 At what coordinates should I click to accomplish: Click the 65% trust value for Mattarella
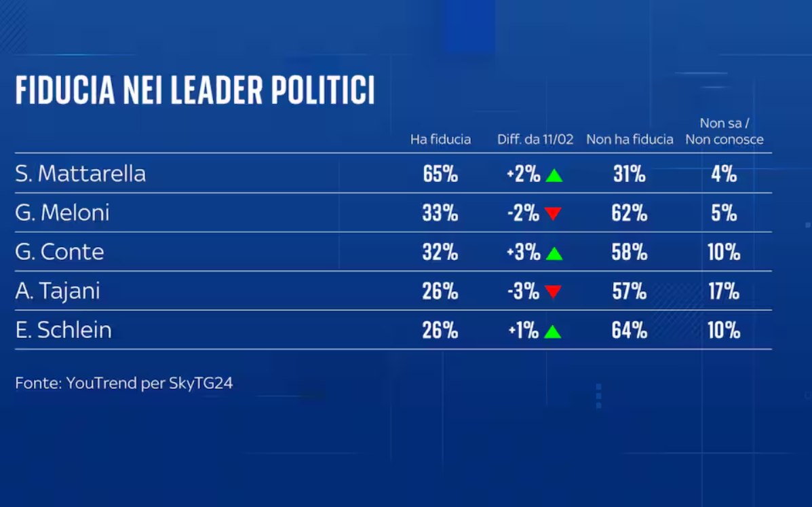pyautogui.click(x=440, y=174)
